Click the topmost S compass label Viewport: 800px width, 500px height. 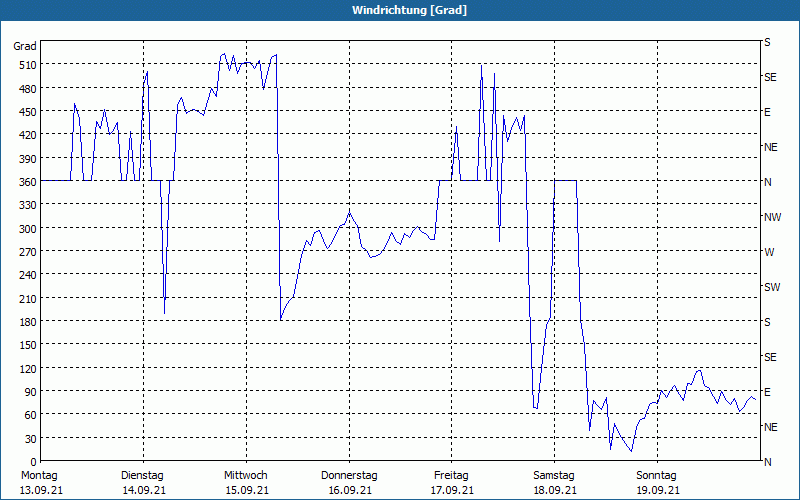[x=767, y=42]
